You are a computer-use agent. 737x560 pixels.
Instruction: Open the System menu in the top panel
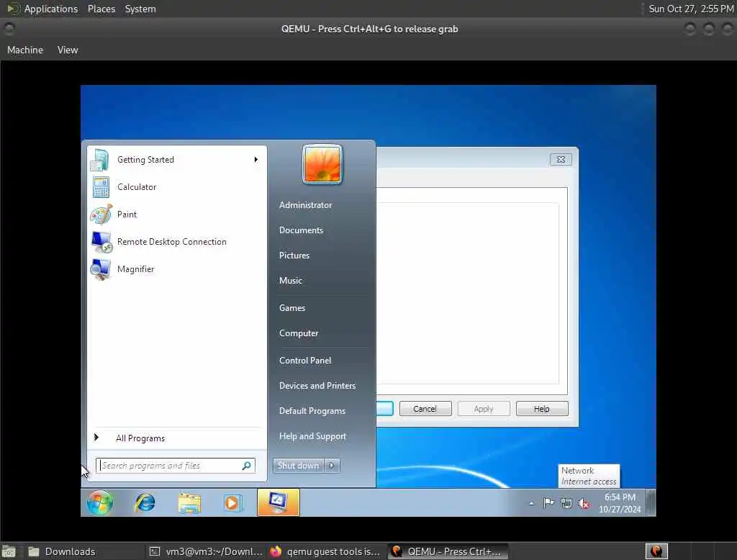tap(140, 9)
